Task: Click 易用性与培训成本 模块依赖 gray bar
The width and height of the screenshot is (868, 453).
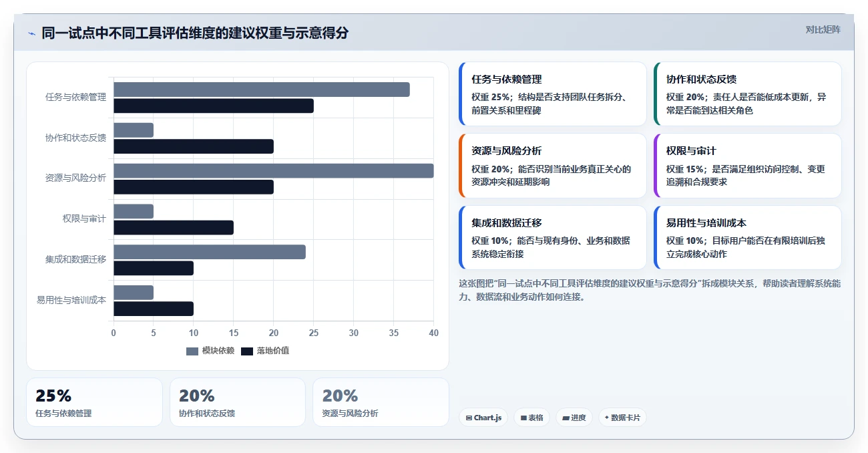Action: click(134, 293)
